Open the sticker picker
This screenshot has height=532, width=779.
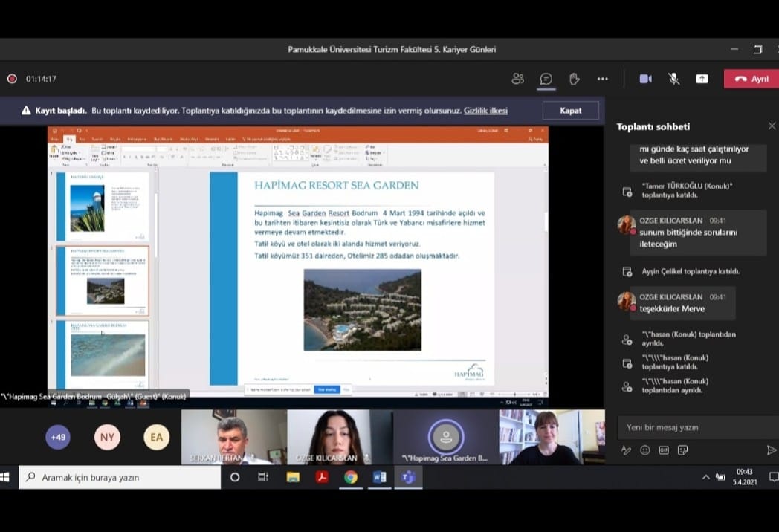coord(682,450)
